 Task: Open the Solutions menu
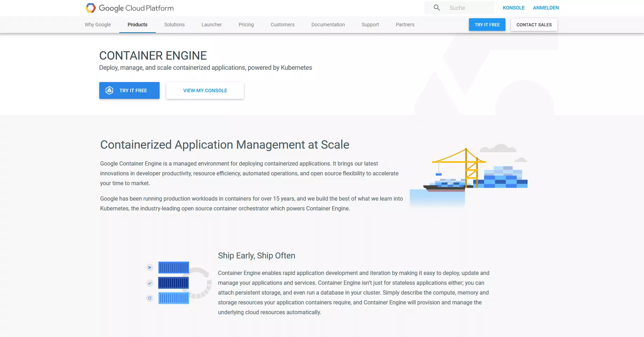[174, 25]
